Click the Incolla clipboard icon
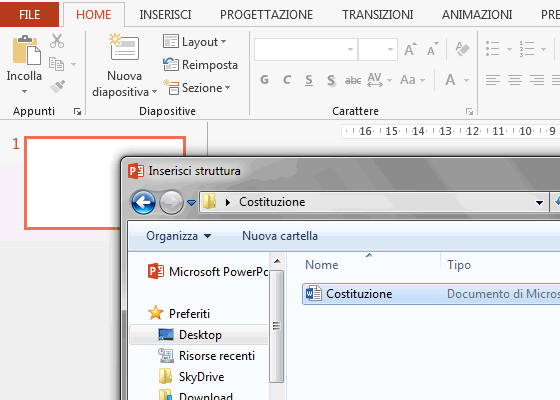The height and width of the screenshot is (400, 560). pyautogui.click(x=26, y=50)
